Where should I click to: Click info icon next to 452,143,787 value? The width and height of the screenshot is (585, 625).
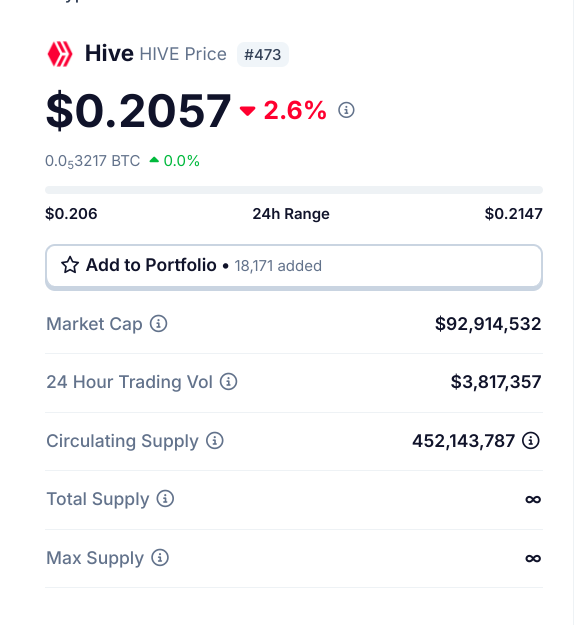[x=531, y=440]
